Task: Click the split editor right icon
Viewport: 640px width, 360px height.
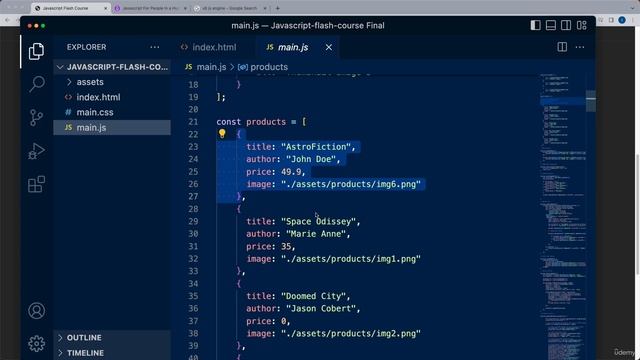Action: 562,47
